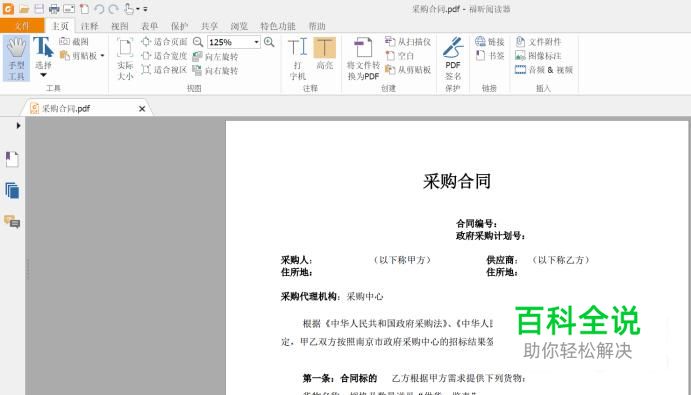Insert a 链接 link

(490, 41)
